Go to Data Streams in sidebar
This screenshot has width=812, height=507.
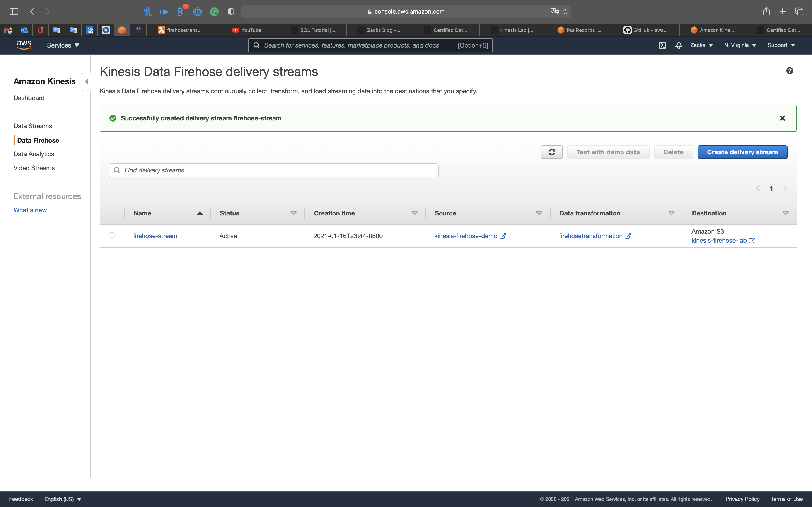(33, 126)
